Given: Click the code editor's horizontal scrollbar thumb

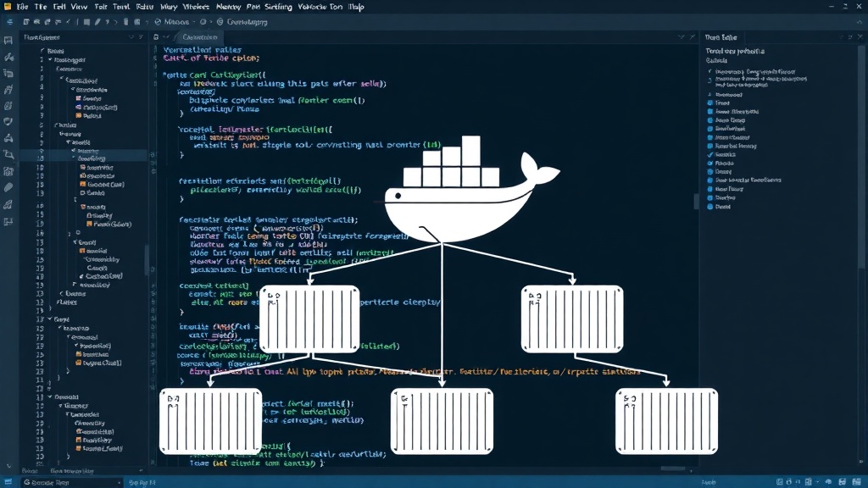Looking at the screenshot, I should [x=673, y=469].
